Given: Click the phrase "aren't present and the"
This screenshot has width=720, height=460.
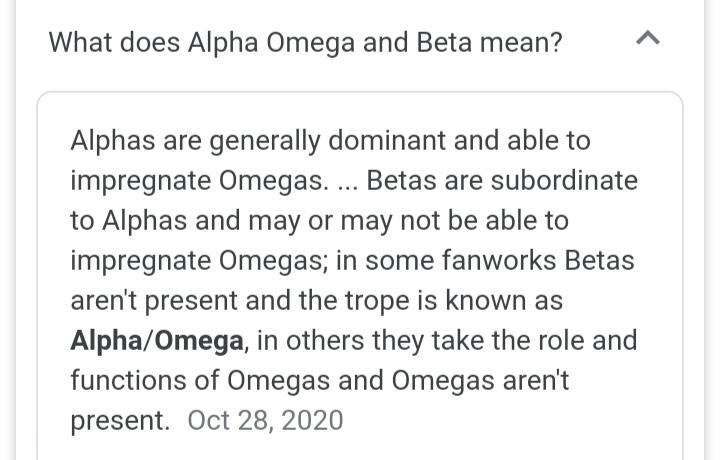Looking at the screenshot, I should click(x=203, y=301).
